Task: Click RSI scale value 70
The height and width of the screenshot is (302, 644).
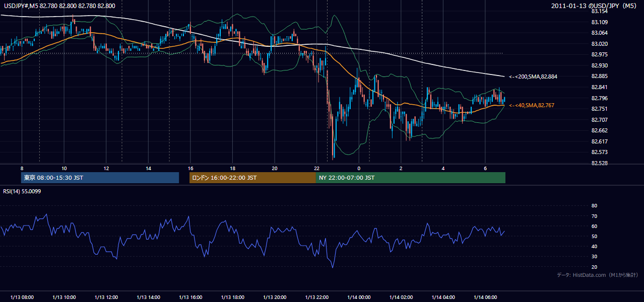Action: [x=594, y=216]
